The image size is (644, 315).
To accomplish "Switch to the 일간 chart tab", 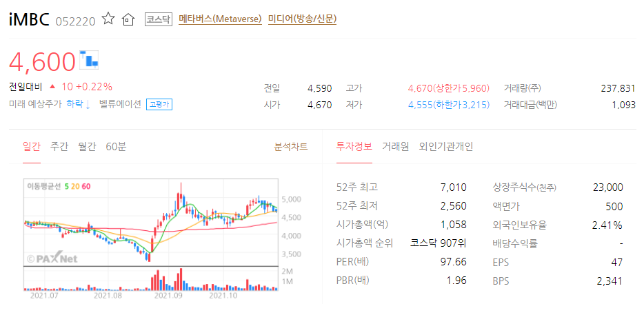I will click(x=32, y=147).
